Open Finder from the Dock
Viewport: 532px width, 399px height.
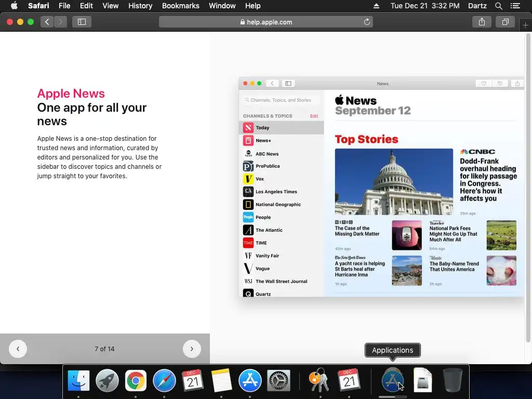pyautogui.click(x=78, y=381)
